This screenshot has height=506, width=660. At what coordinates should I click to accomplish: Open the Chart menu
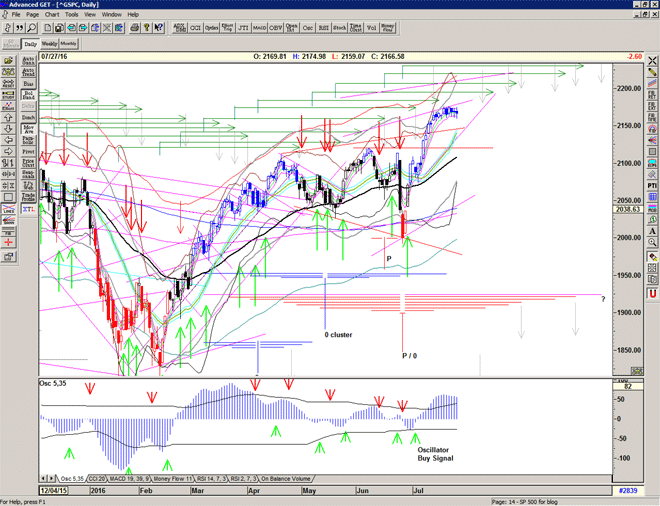click(53, 15)
